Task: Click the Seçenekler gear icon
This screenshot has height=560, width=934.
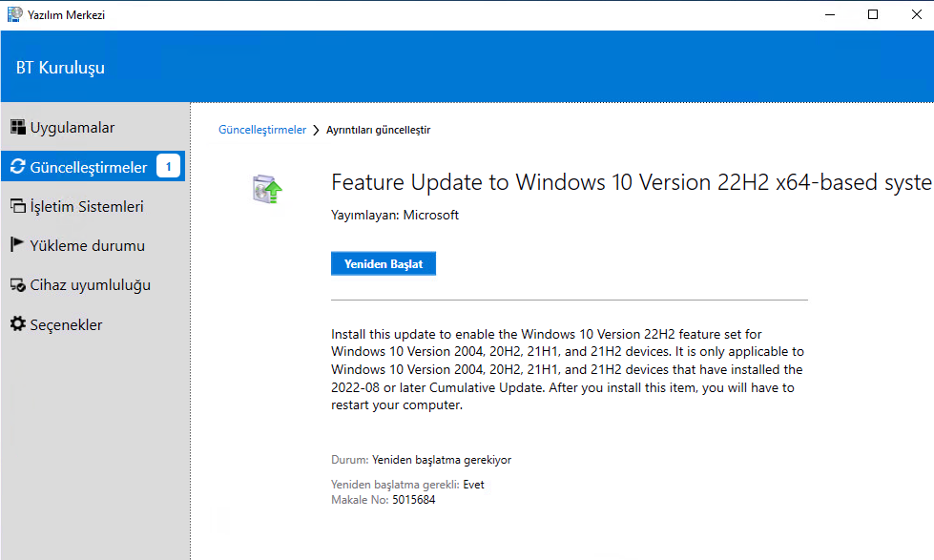Action: coord(18,323)
